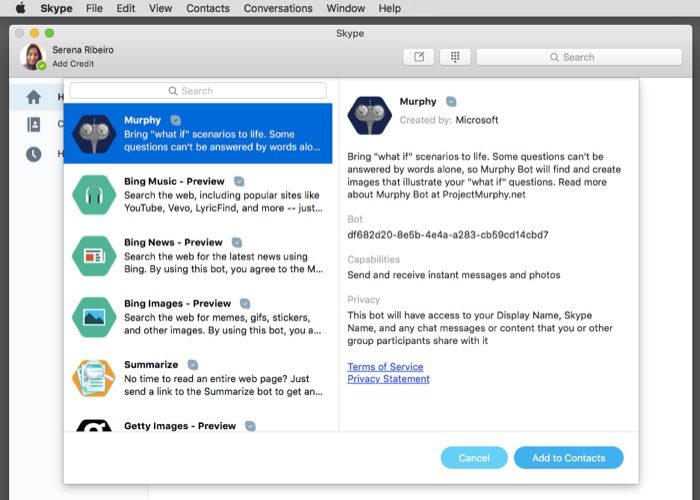Open the dial pad button
This screenshot has width=700, height=500.
pyautogui.click(x=454, y=57)
